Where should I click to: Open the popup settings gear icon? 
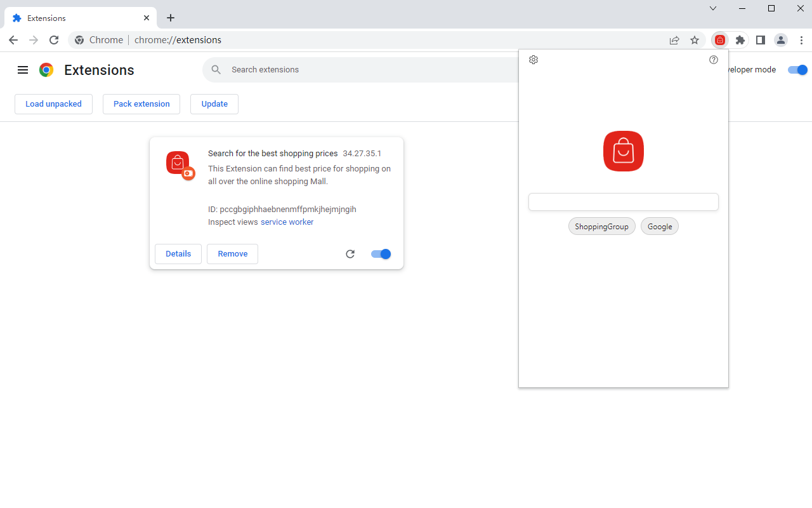(x=534, y=60)
